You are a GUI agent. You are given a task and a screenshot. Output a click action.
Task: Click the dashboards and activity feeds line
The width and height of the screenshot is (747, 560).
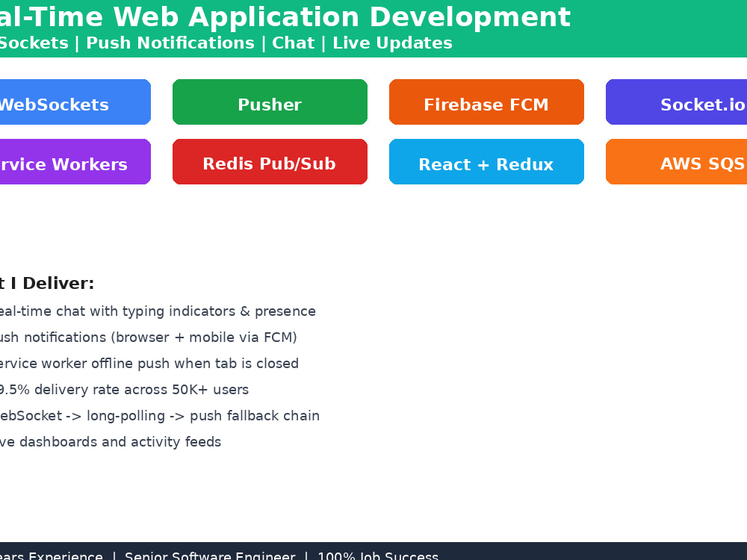coord(111,442)
